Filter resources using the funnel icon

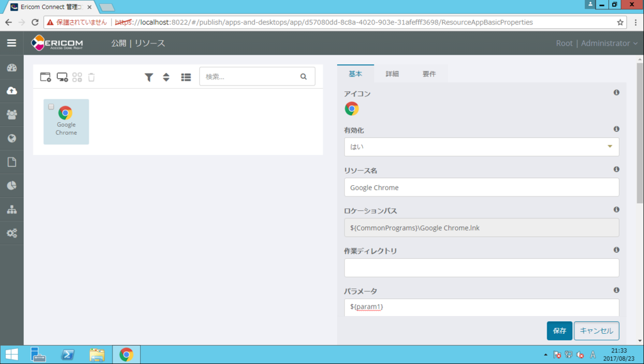coord(149,76)
